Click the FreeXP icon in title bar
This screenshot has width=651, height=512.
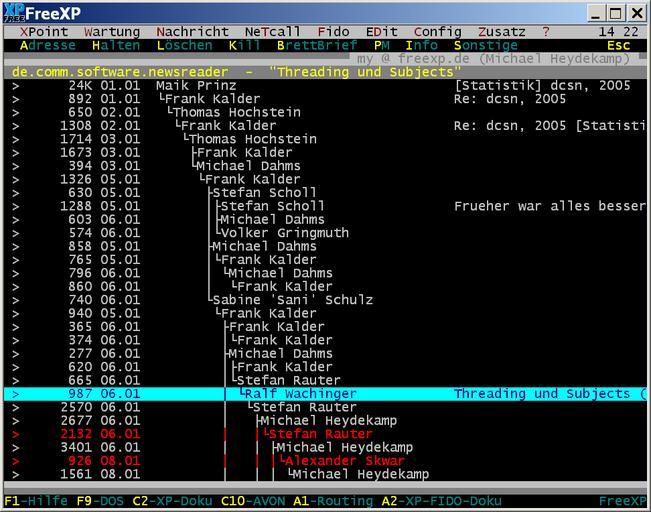pyautogui.click(x=13, y=12)
